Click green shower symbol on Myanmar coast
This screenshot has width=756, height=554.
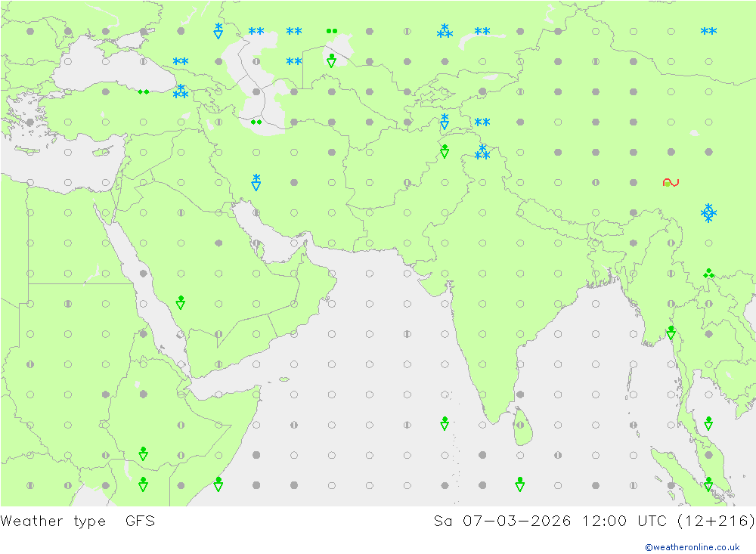671,333
